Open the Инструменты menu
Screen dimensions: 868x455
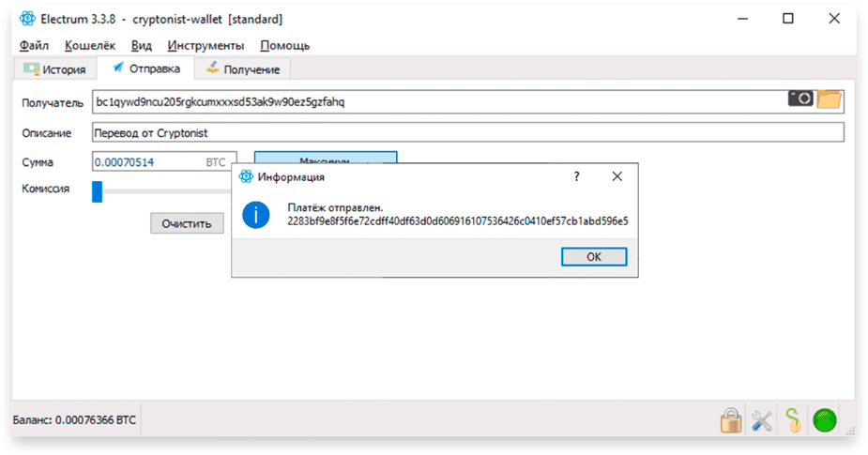[206, 45]
